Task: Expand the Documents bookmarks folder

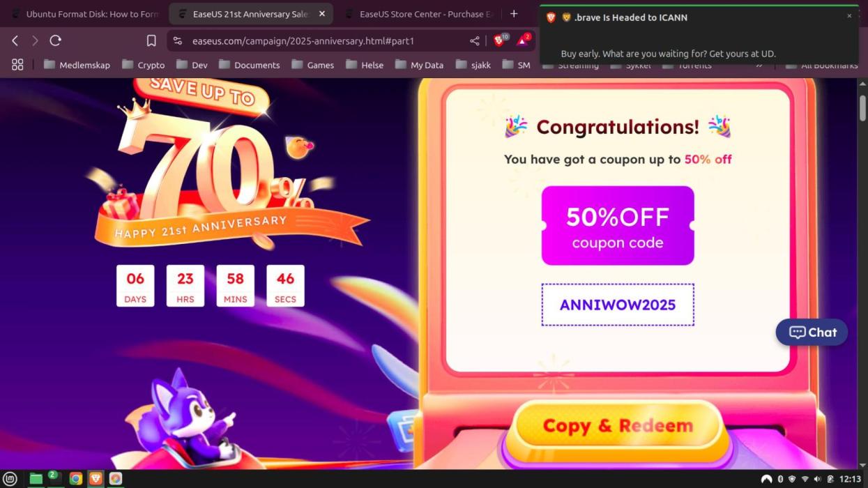Action: tap(249, 65)
